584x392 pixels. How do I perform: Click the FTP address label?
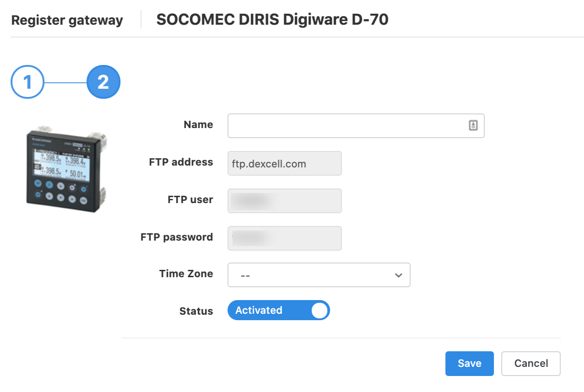click(181, 162)
